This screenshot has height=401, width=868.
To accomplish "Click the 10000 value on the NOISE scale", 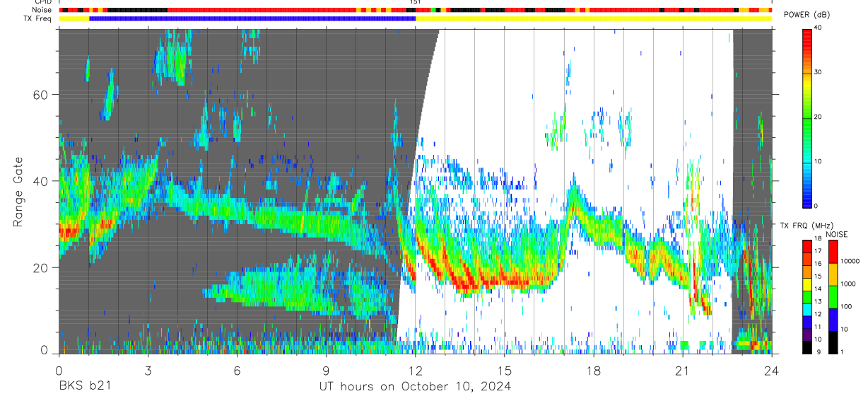I will tap(850, 260).
